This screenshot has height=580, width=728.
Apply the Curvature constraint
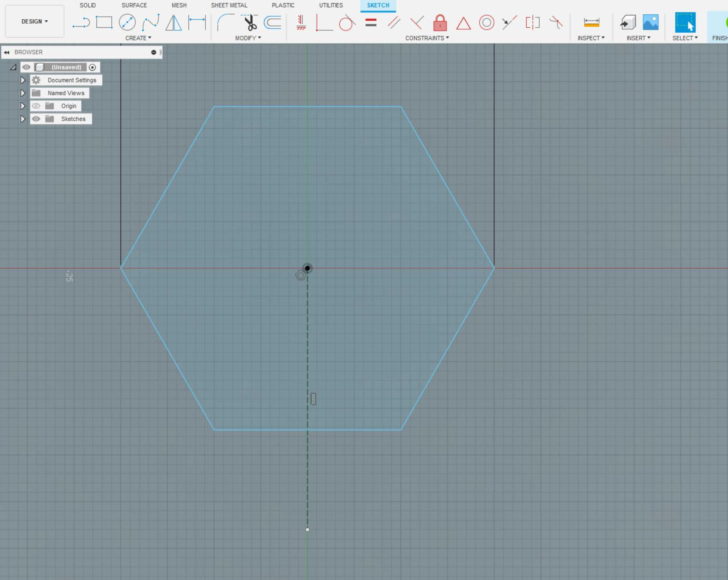coord(556,23)
